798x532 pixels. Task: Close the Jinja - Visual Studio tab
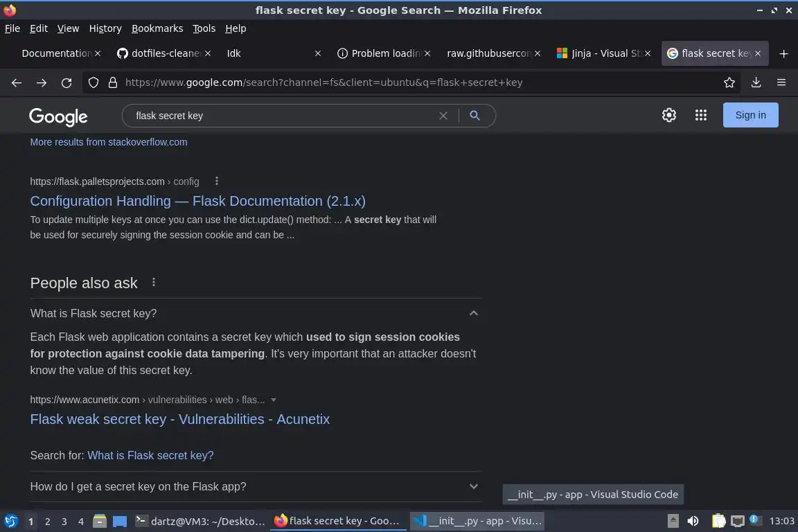pos(648,53)
